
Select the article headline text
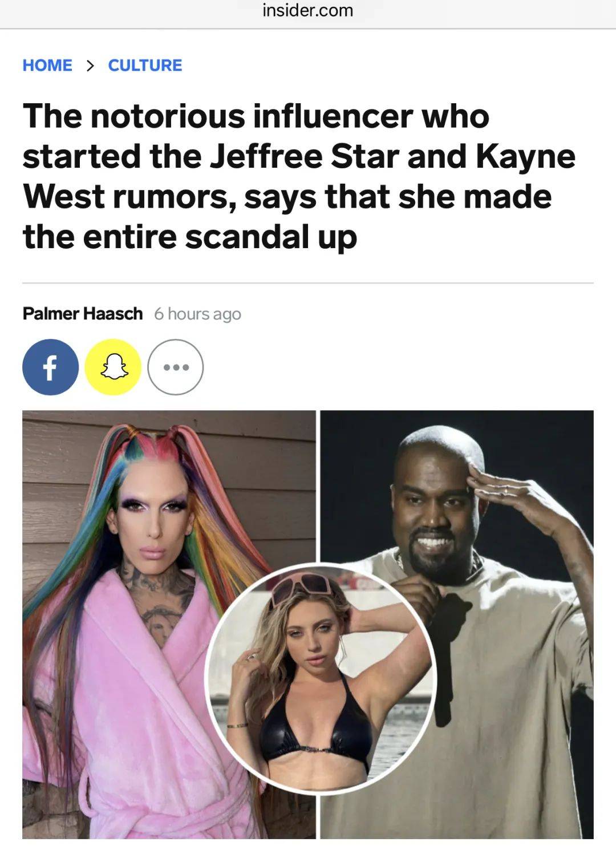299,176
